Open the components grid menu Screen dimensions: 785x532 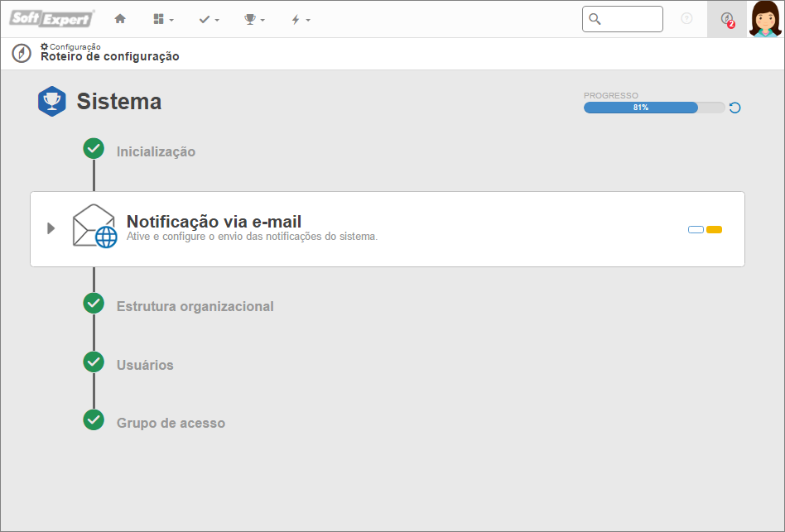pyautogui.click(x=163, y=20)
